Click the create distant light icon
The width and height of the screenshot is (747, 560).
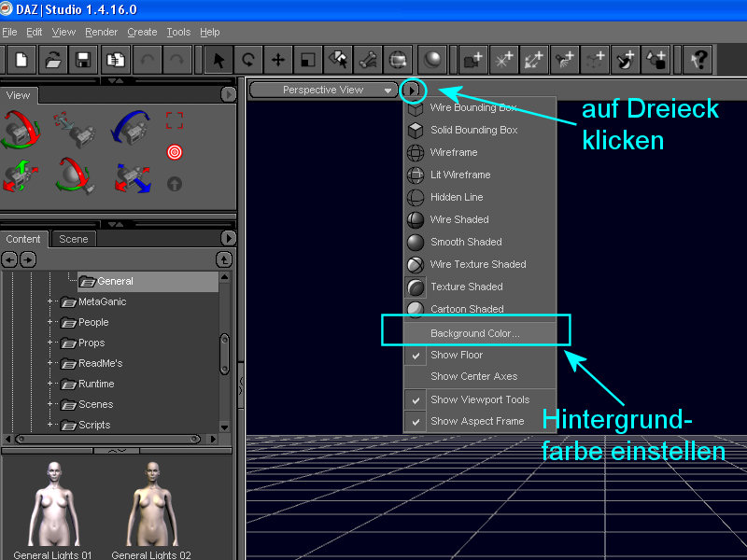coord(534,60)
